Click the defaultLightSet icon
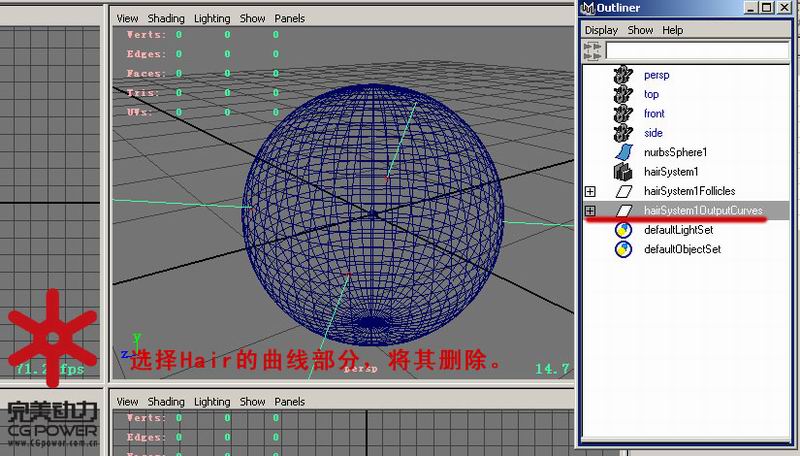The image size is (800, 456). (623, 230)
